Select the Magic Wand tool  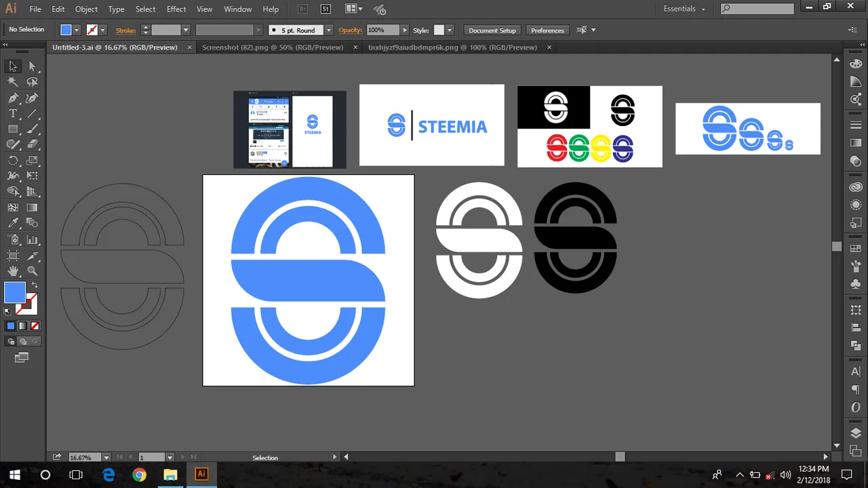click(x=13, y=82)
